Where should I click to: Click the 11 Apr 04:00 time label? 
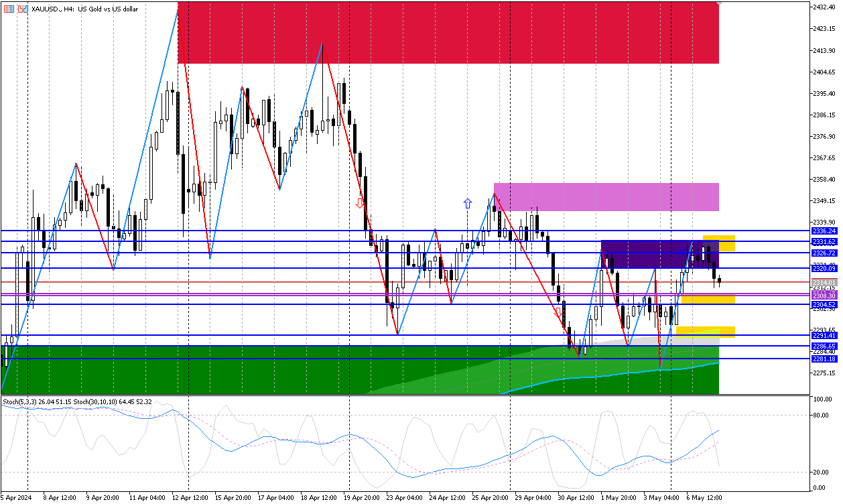point(147,498)
